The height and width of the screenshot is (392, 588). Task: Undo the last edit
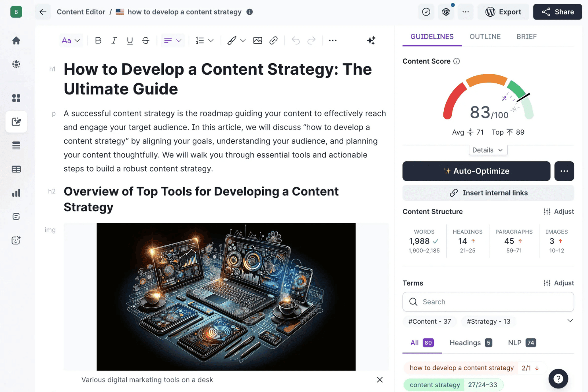pos(296,41)
